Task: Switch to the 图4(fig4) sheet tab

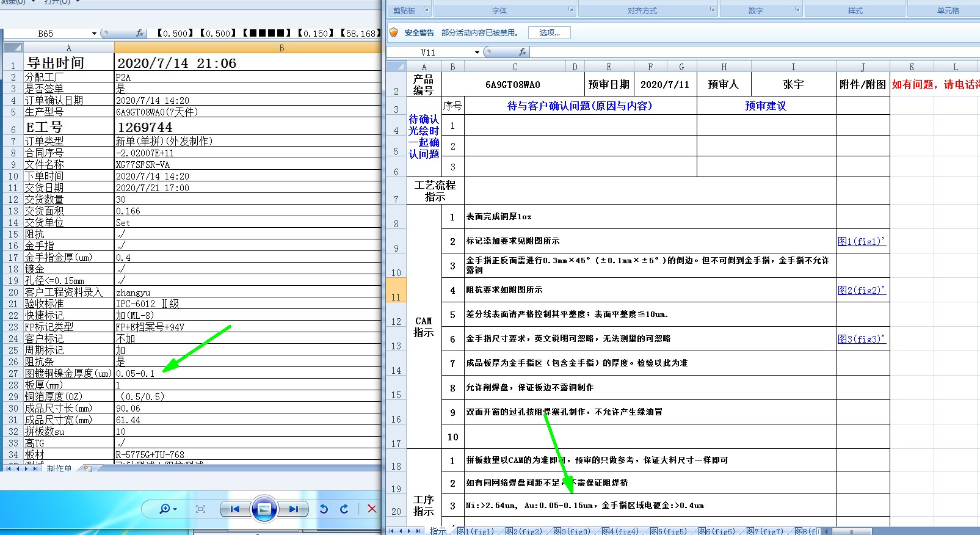Action: point(620,531)
